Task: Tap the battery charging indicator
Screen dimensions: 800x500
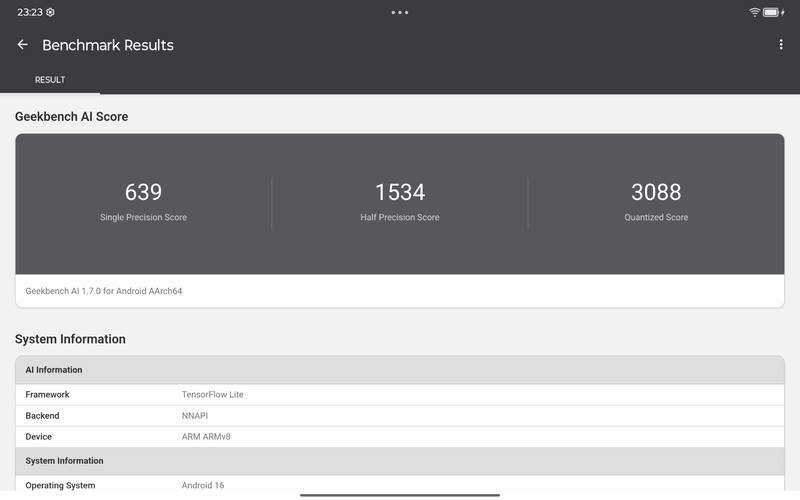Action: 773,12
